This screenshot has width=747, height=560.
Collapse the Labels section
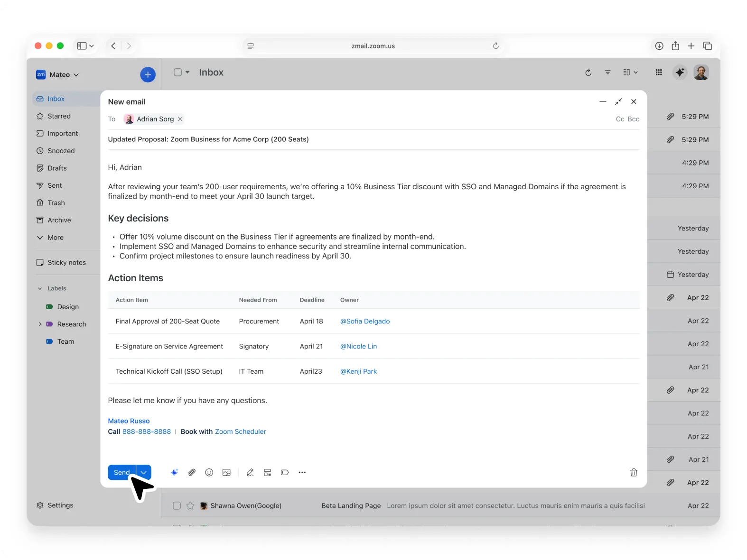point(40,288)
